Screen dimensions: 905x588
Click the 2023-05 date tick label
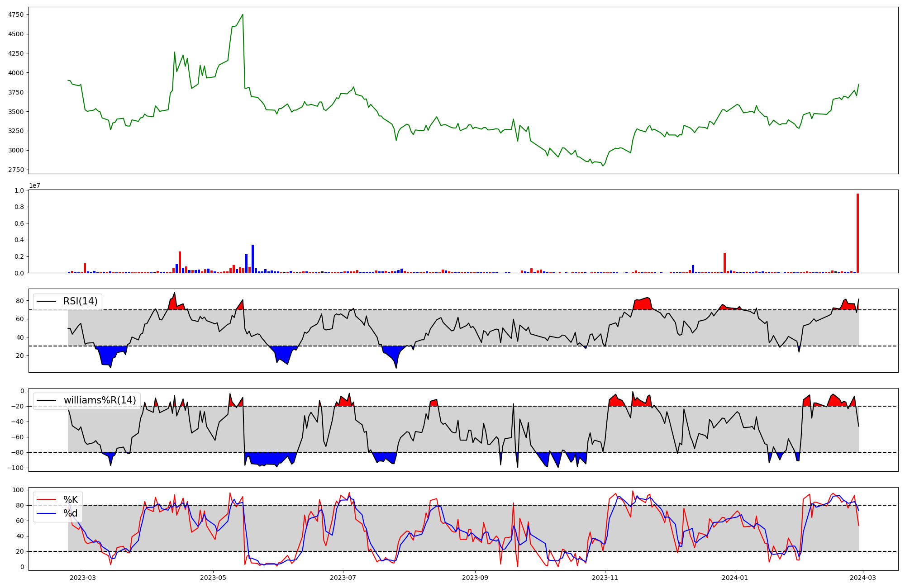pyautogui.click(x=213, y=578)
